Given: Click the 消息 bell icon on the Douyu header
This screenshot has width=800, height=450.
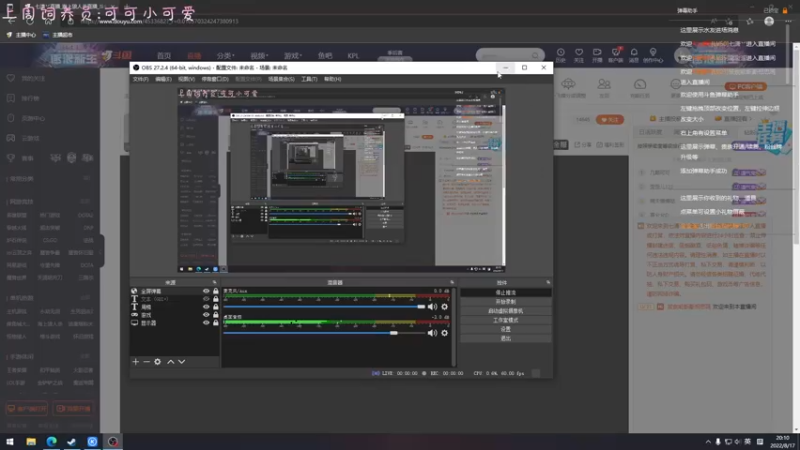Looking at the screenshot, I should click(634, 52).
